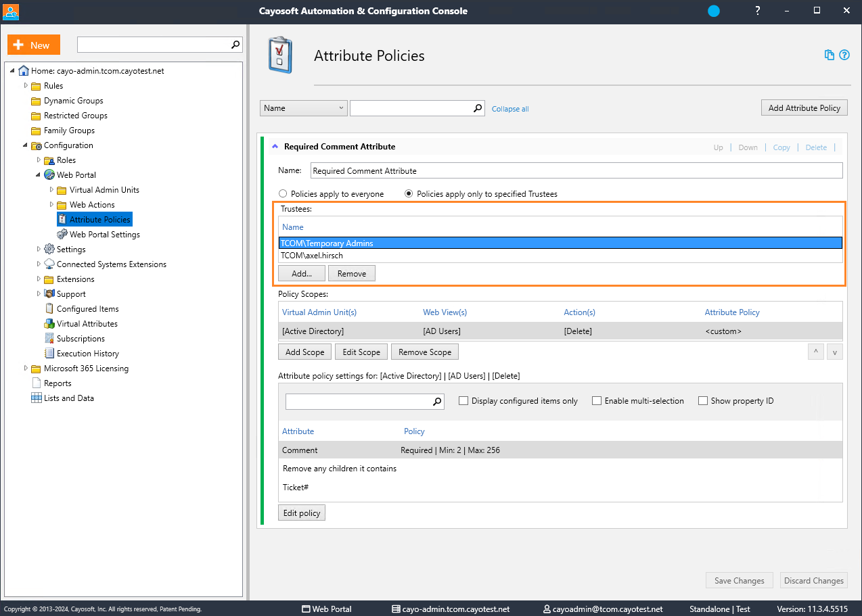
Task: Click the Virtual Attributes cubes icon
Action: pyautogui.click(x=49, y=324)
